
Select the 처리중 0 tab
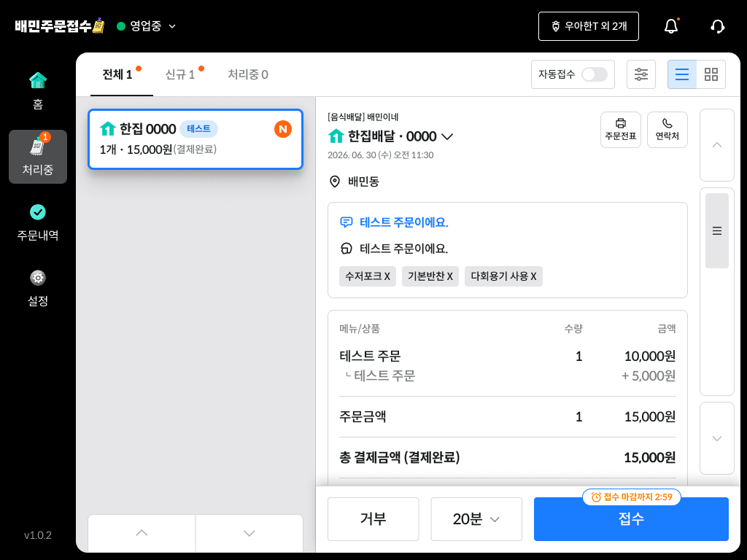tap(248, 74)
